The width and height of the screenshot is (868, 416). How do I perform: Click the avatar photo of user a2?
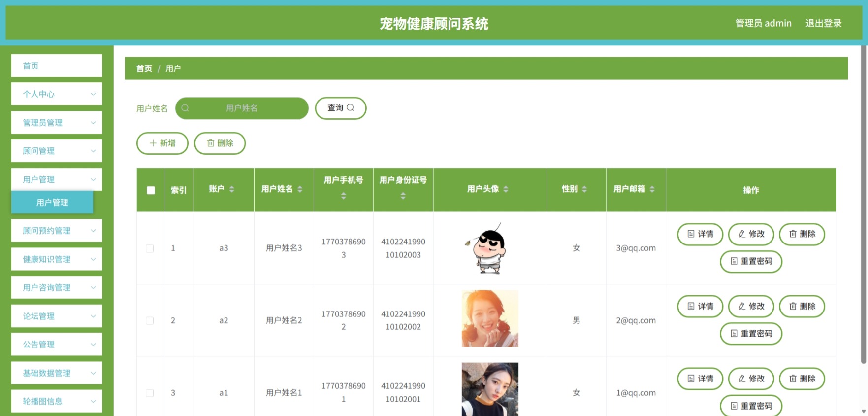pos(490,318)
